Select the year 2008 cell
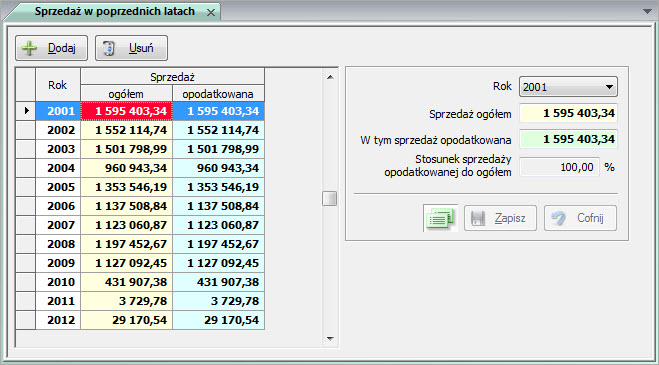Image resolution: width=659 pixels, height=365 pixels. click(x=58, y=244)
